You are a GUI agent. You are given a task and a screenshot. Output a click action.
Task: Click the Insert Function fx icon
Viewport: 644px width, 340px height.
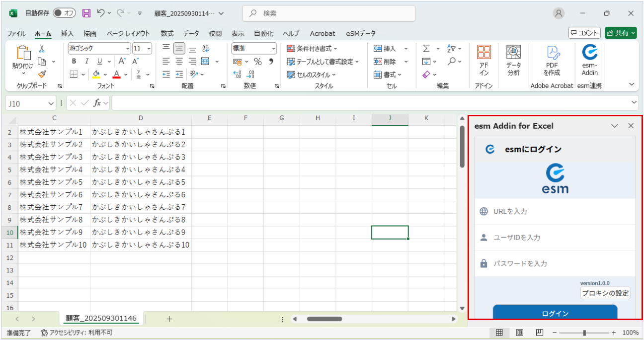[x=97, y=103]
